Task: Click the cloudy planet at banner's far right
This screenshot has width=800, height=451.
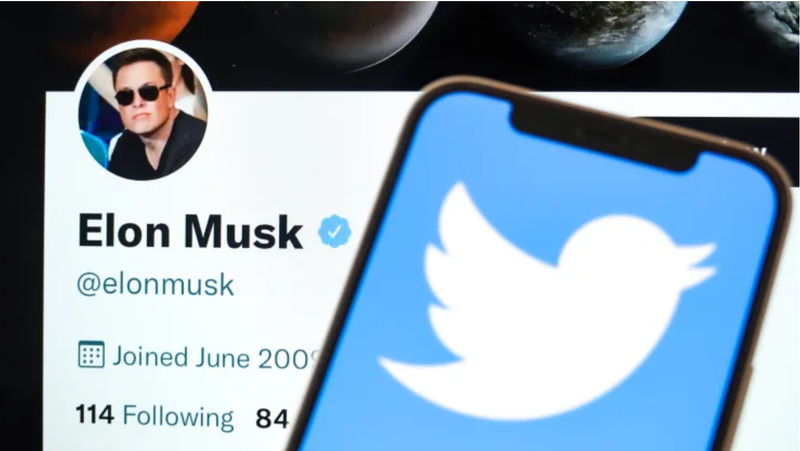Action: (x=776, y=20)
